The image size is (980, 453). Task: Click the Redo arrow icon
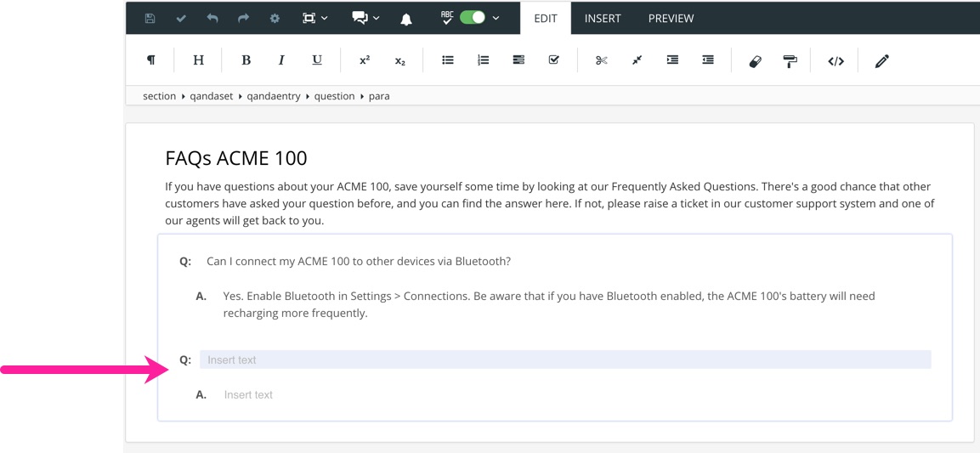(243, 18)
